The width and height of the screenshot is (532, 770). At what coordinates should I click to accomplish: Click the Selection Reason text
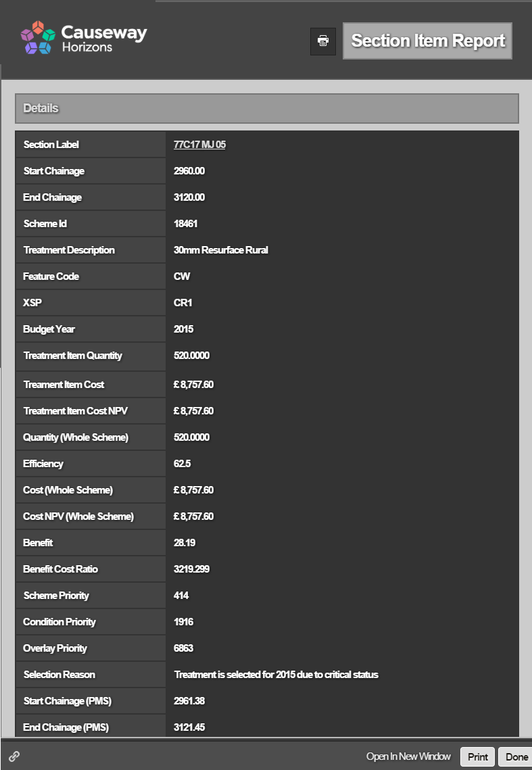[276, 675]
